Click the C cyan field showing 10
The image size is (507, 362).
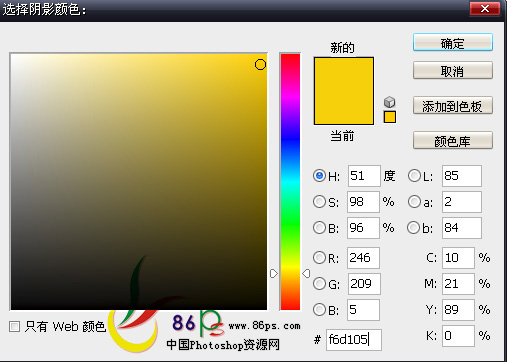(458, 258)
